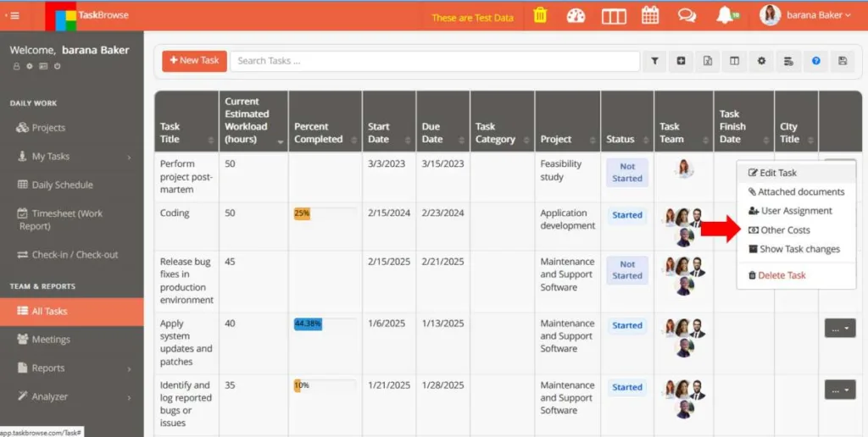Choose Edit Task in the context menu

click(x=777, y=173)
